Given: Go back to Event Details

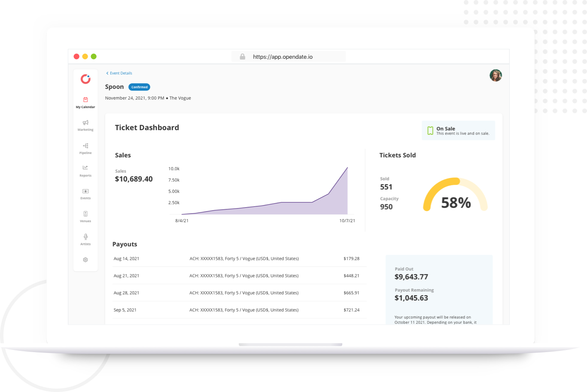Looking at the screenshot, I should pyautogui.click(x=119, y=73).
